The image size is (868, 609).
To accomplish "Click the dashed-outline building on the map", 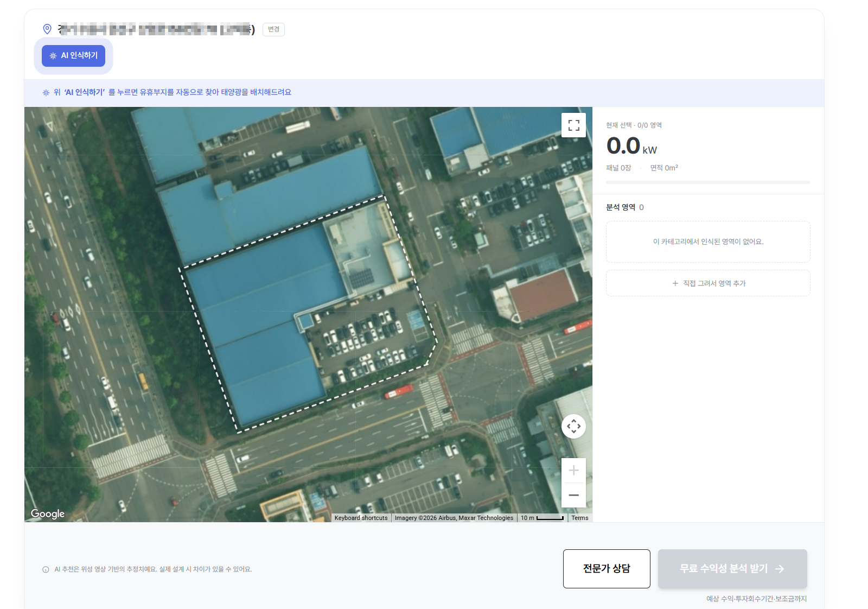I will [308, 314].
